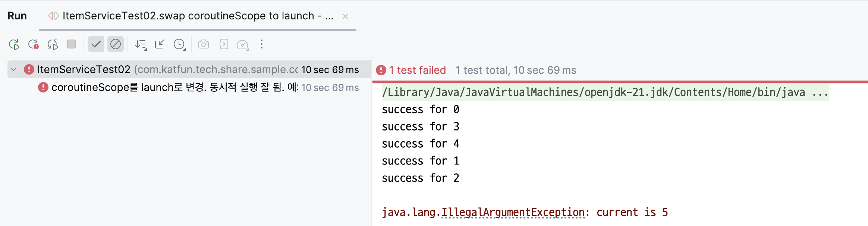
Task: Toggle Show Passed tests checkmark
Action: point(96,44)
